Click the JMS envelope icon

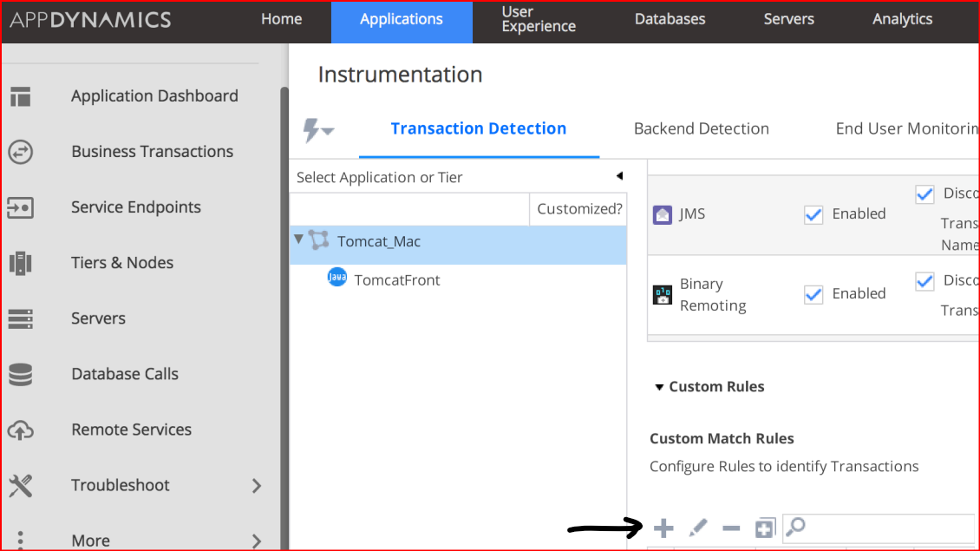click(x=662, y=214)
